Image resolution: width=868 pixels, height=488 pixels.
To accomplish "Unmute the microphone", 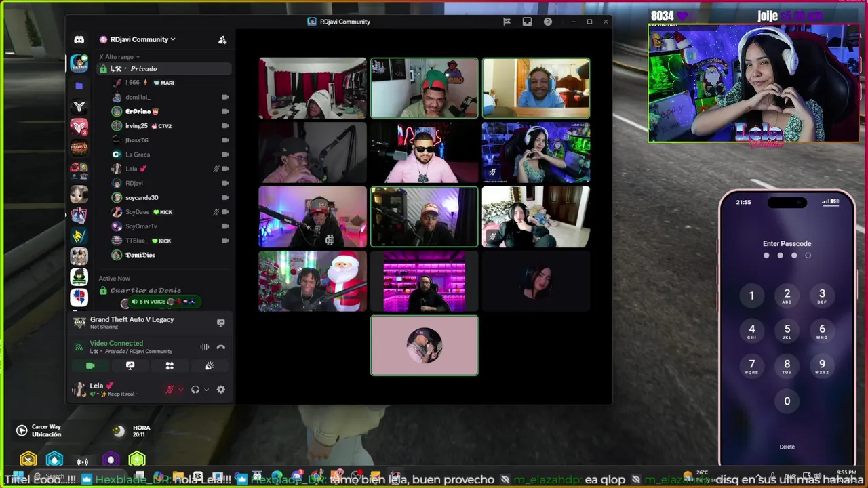I will pyautogui.click(x=170, y=390).
